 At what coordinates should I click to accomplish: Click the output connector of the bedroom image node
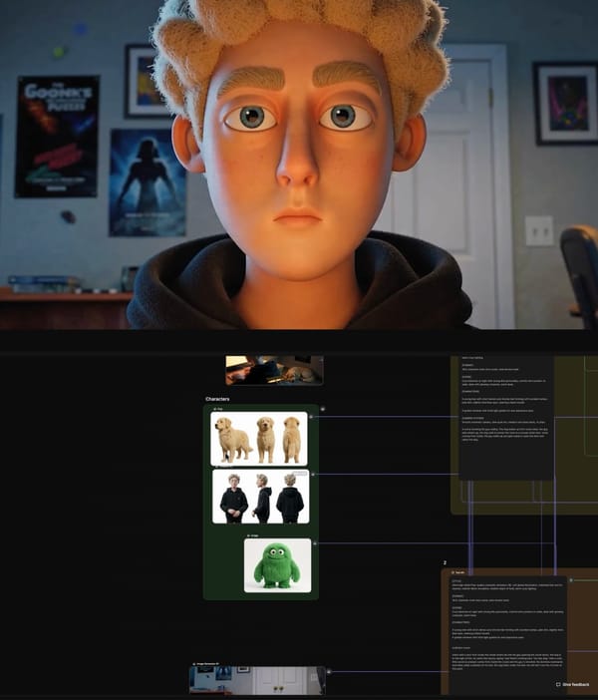[x=329, y=671]
